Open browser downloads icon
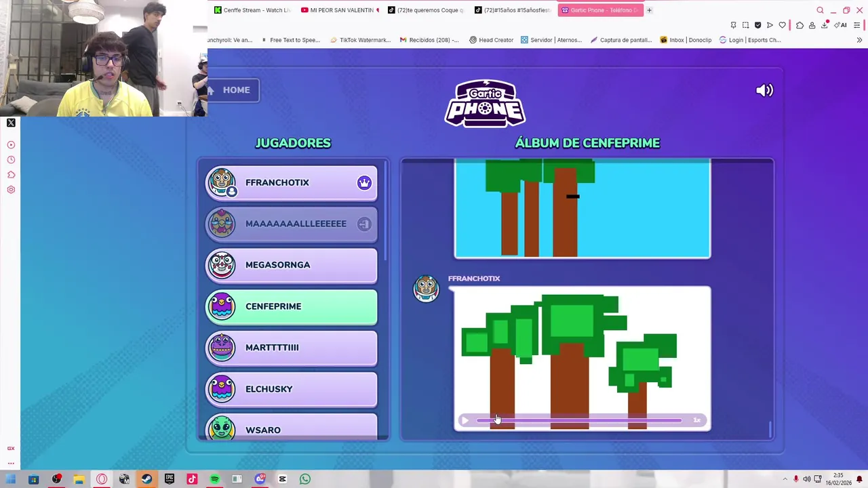The width and height of the screenshot is (868, 488). [x=825, y=25]
